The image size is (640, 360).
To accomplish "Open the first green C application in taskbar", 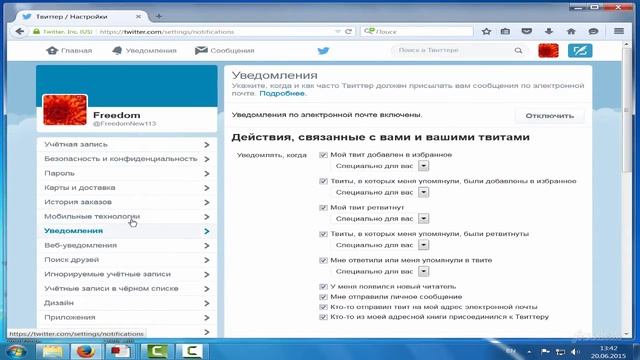I will [156, 351].
